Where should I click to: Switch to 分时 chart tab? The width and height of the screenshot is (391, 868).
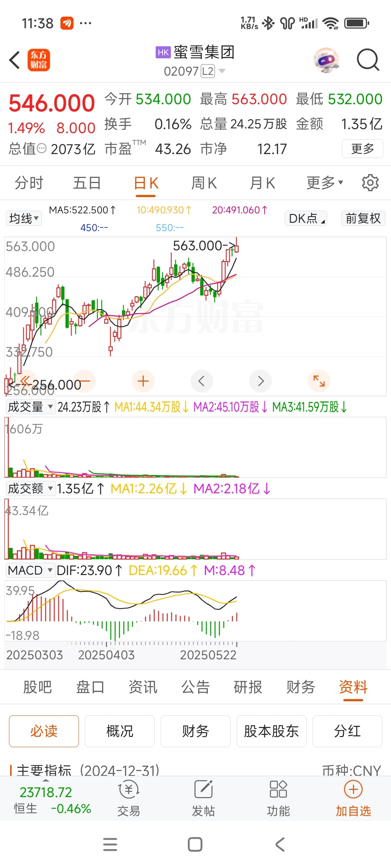29,183
